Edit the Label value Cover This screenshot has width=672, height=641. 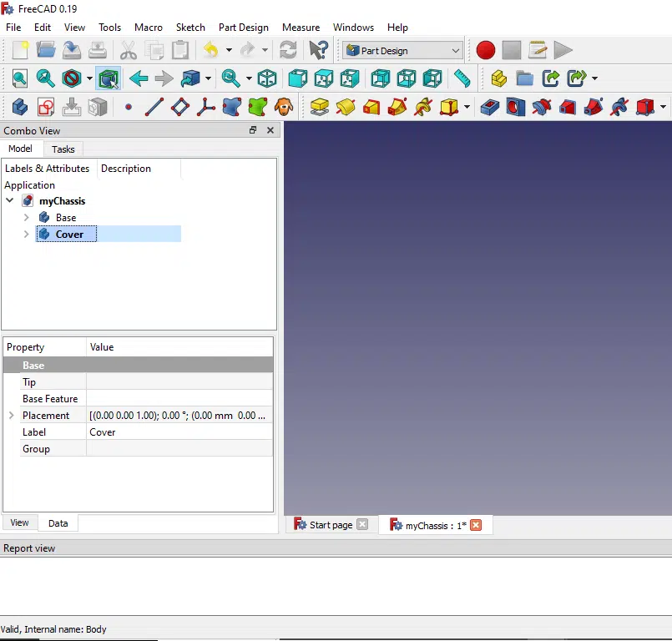pyautogui.click(x=179, y=432)
